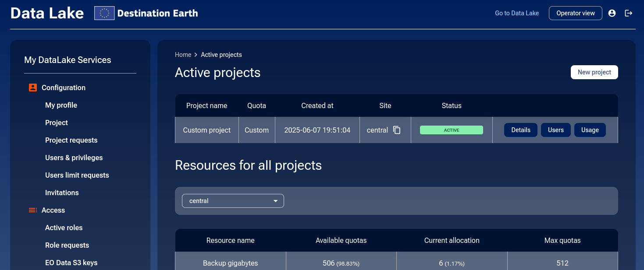Click the Data Lake logo
The image size is (644, 270).
[x=46, y=13]
